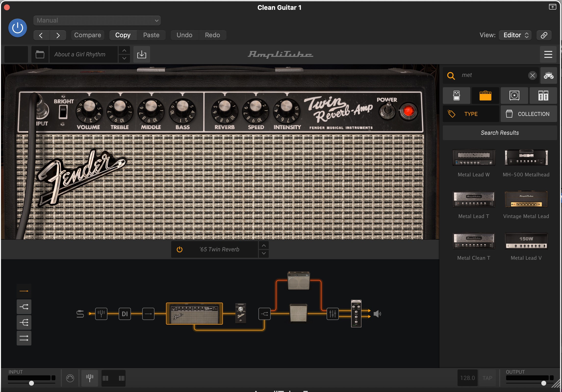This screenshot has width=562, height=392.
Task: Click the Undo button
Action: point(184,35)
